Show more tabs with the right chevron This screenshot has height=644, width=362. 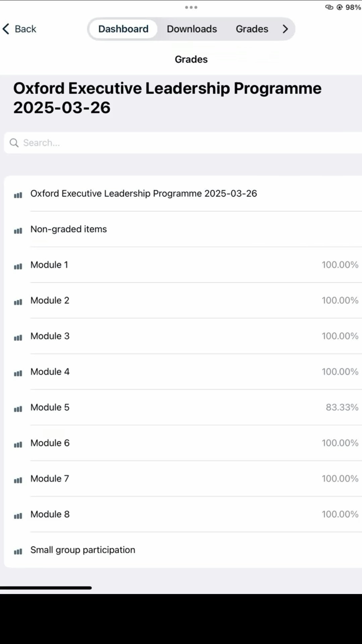pos(285,29)
